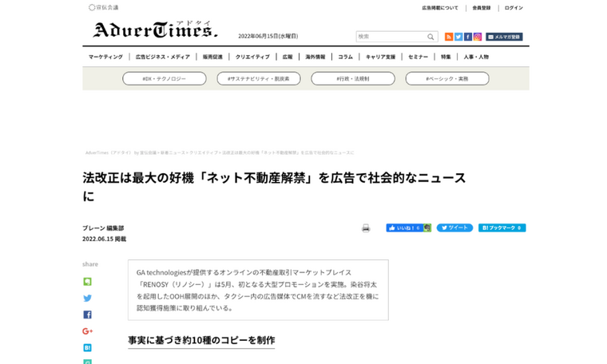The height and width of the screenshot is (364, 607).
Task: Select the #サステナビリティ・脱炭素 tag
Action: tap(259, 79)
